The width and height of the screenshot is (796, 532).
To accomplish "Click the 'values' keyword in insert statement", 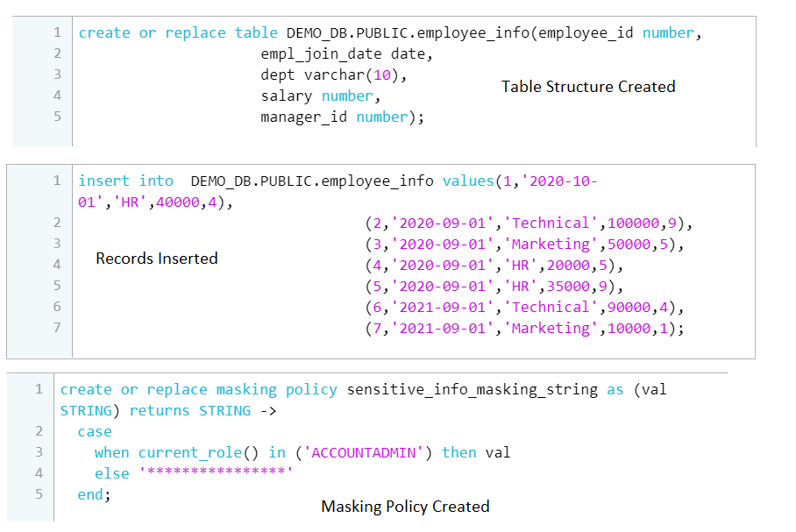I will (x=468, y=181).
